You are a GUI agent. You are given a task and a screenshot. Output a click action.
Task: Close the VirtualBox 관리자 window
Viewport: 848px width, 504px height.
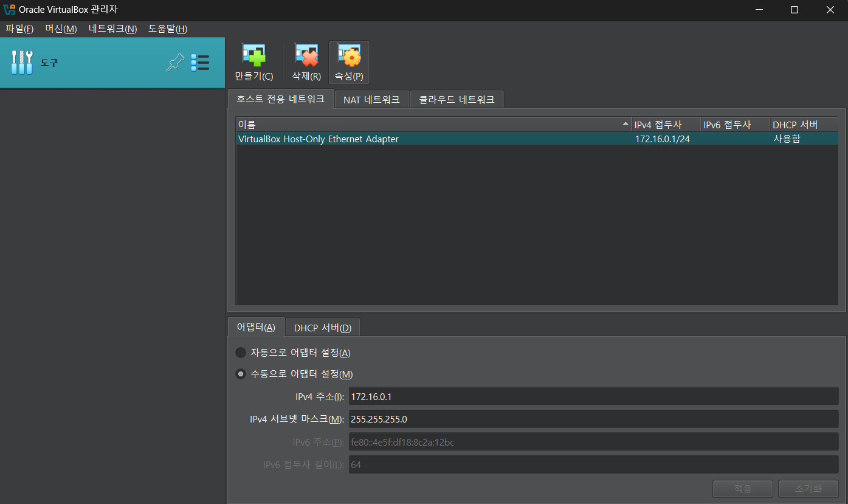click(830, 10)
